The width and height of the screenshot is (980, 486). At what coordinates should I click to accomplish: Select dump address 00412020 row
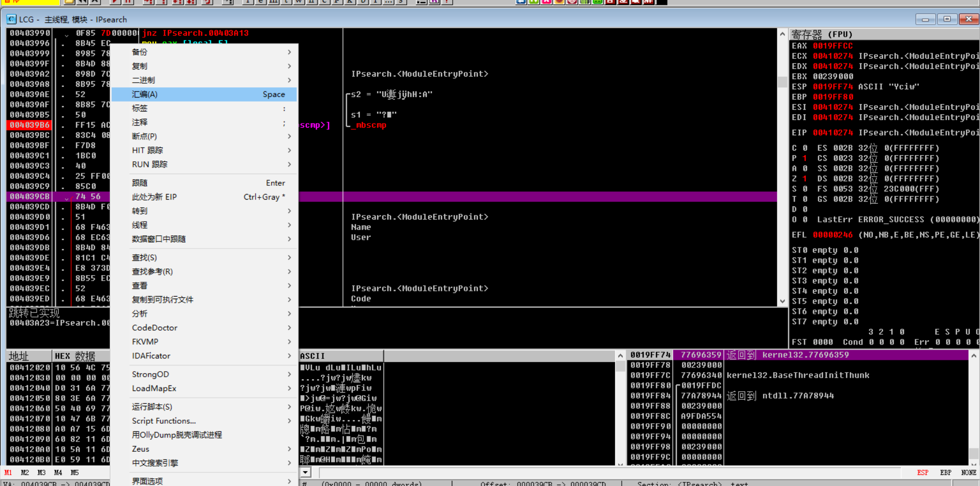[30, 368]
